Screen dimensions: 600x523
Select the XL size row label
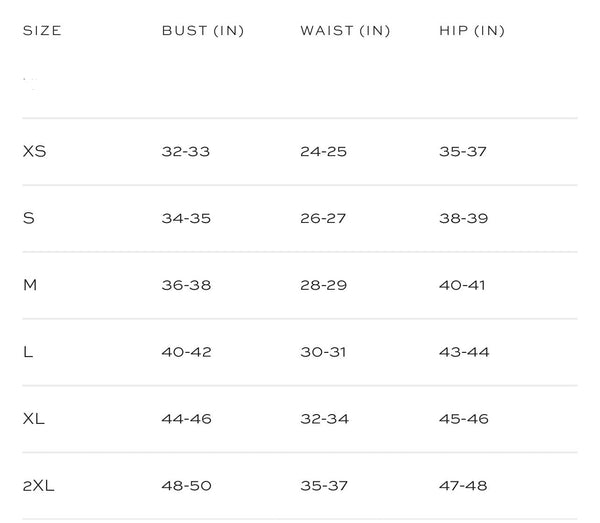[34, 419]
